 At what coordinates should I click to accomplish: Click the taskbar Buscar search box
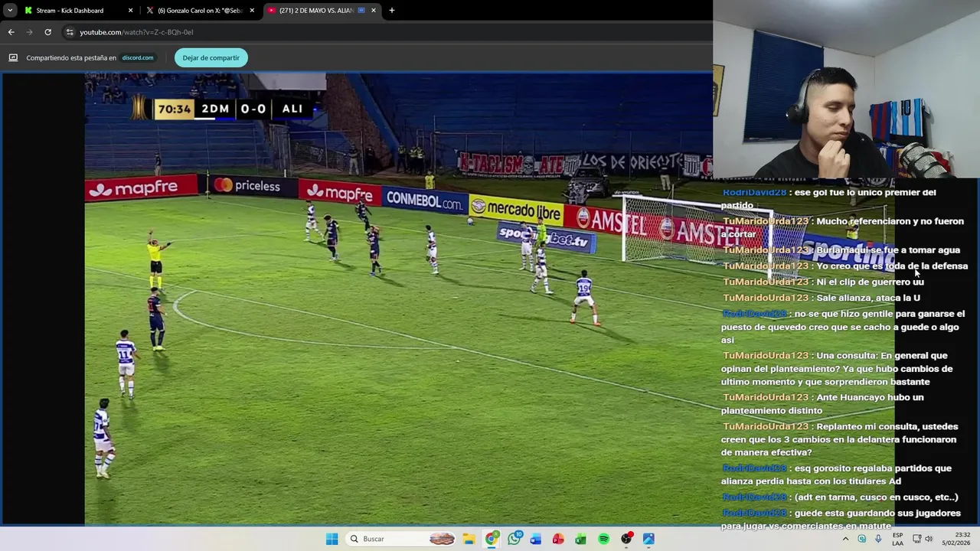pyautogui.click(x=401, y=539)
